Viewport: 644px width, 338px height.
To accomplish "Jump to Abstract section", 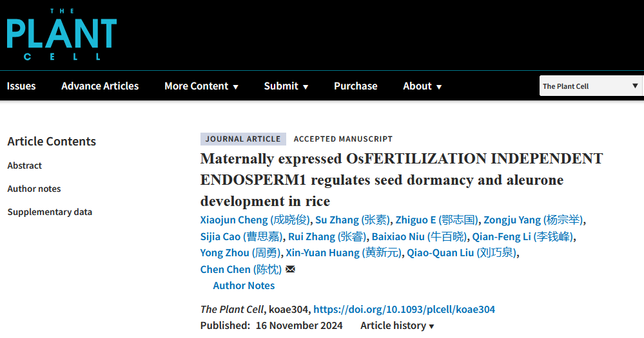I will 24,165.
